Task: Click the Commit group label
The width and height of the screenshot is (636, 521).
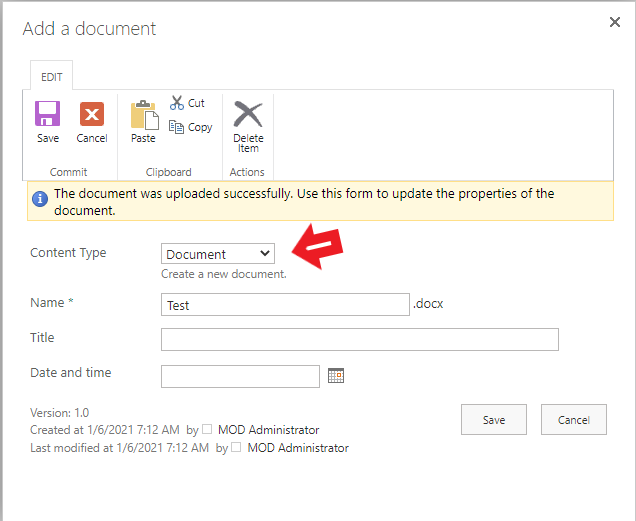Action: pyautogui.click(x=68, y=172)
